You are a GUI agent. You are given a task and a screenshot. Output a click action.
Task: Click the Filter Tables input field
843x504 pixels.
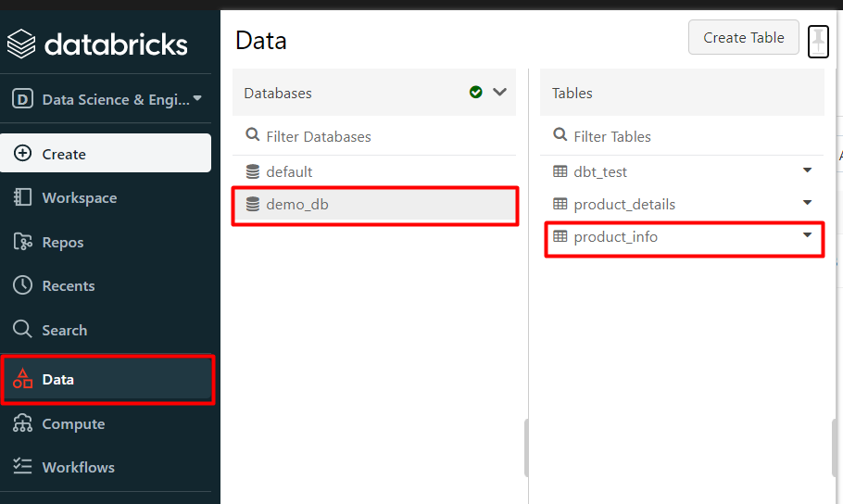coord(682,136)
